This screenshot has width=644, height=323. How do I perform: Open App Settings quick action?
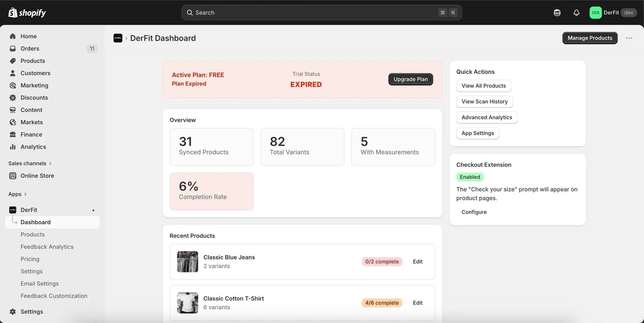point(478,133)
